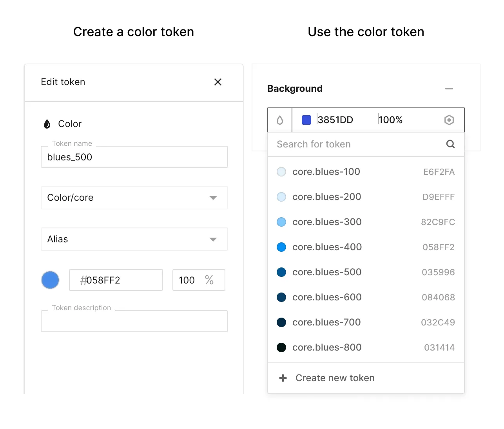Select core.blues-500 token
This screenshot has width=504, height=429.
[366, 272]
